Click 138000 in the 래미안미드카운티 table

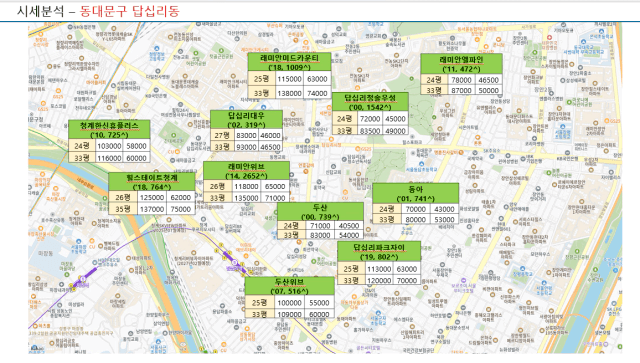pos(289,94)
